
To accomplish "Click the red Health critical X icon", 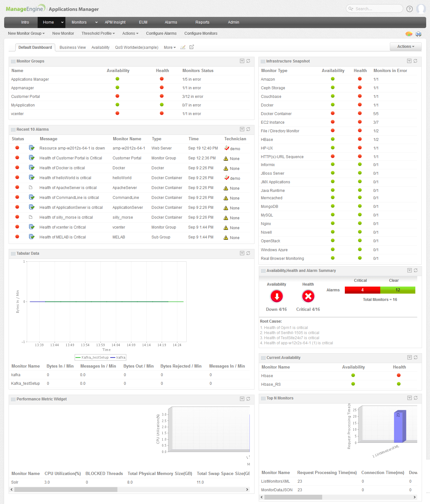I will [308, 296].
